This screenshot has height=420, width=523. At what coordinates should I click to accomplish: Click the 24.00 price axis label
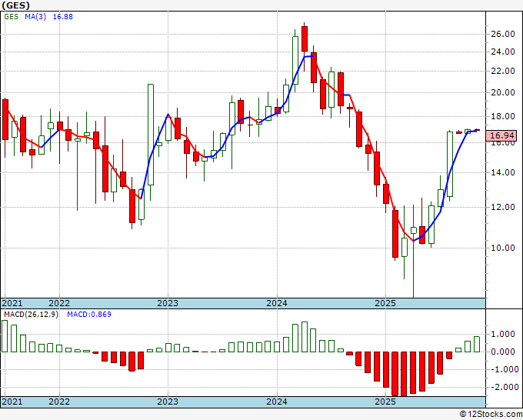click(x=503, y=52)
